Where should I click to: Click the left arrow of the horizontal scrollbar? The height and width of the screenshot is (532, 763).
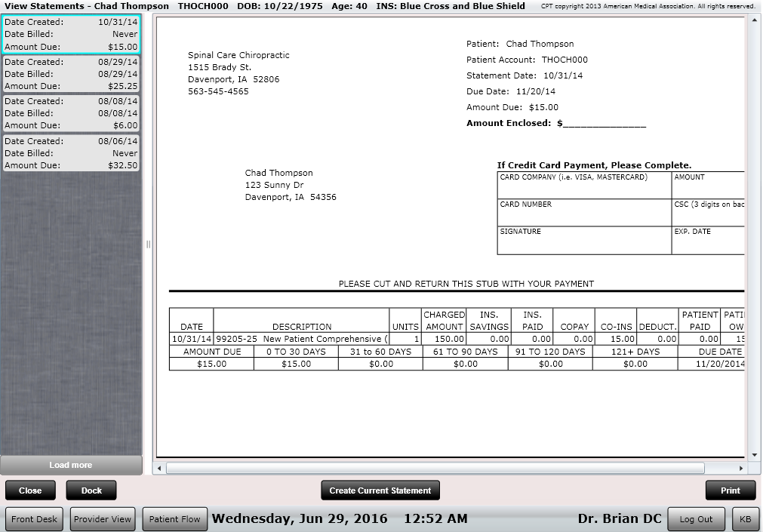(x=159, y=469)
